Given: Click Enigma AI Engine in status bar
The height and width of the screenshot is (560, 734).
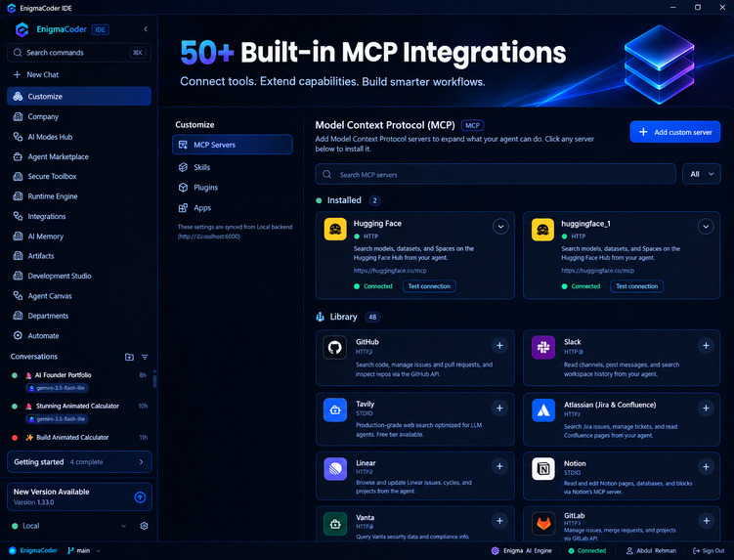Looking at the screenshot, I should click(x=522, y=550).
